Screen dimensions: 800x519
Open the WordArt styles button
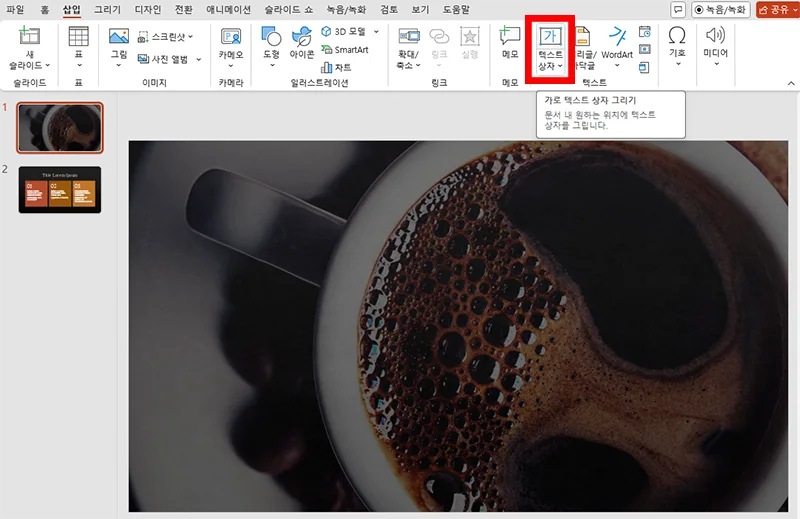(x=617, y=47)
